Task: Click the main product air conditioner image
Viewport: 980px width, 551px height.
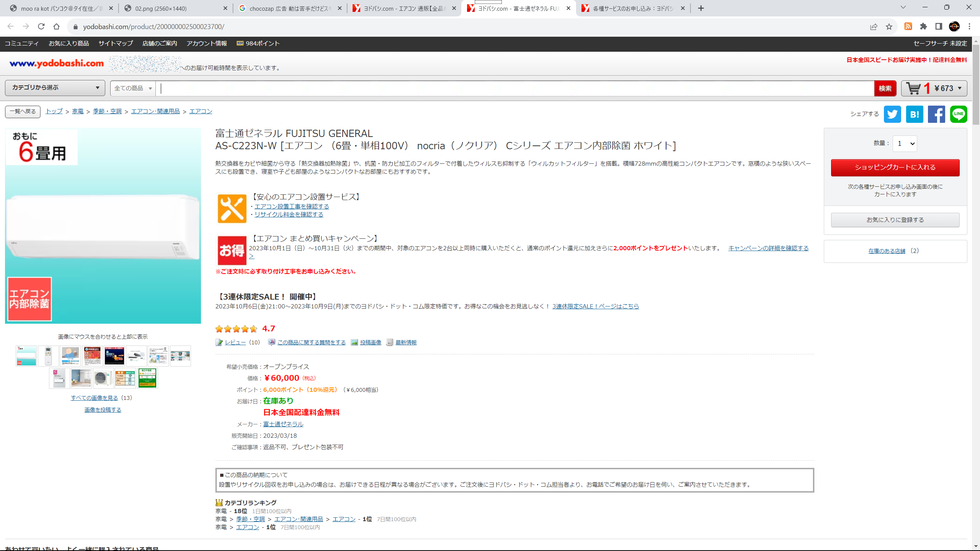Action: 103,226
